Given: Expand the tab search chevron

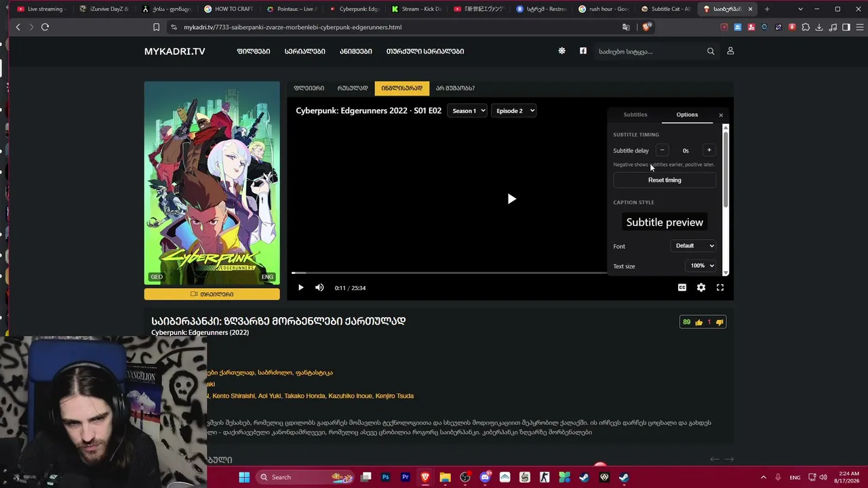Looking at the screenshot, I should coord(800,9).
